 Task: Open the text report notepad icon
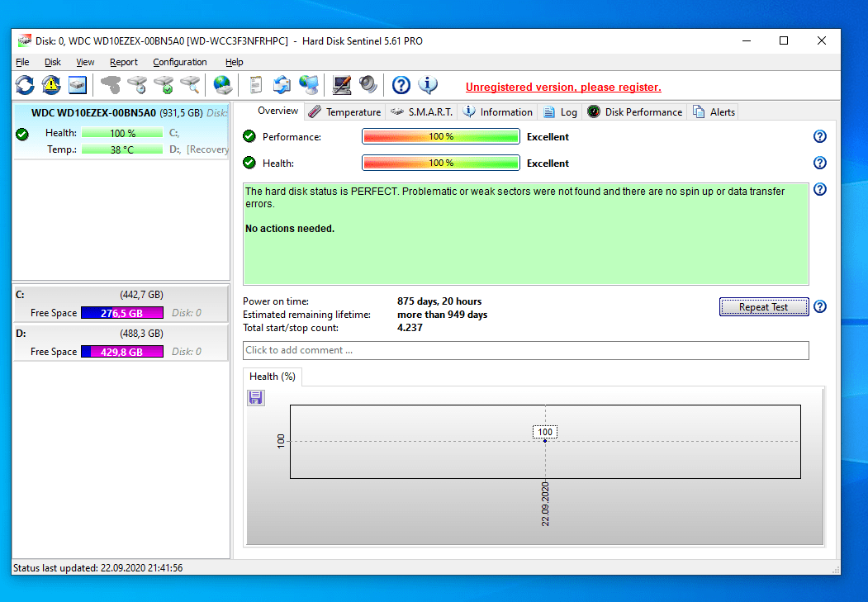[255, 85]
